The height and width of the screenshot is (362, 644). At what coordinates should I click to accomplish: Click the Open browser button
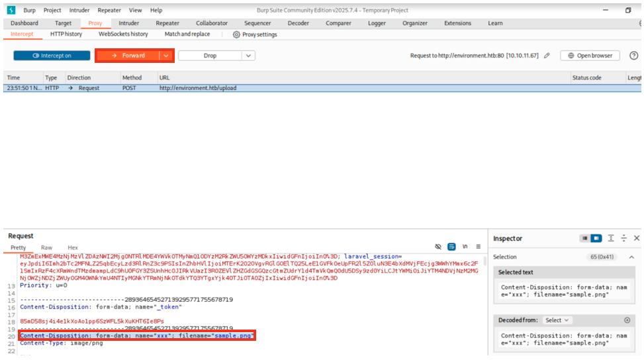(x=590, y=56)
